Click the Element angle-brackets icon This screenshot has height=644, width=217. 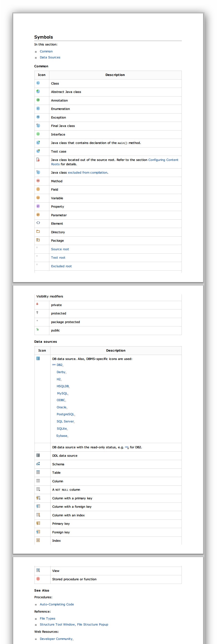tap(38, 223)
